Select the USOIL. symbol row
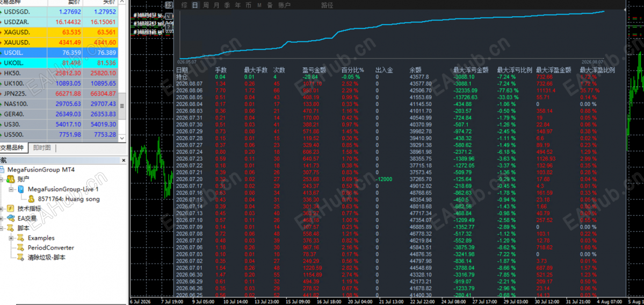This screenshot has width=644, height=305. 59,53
